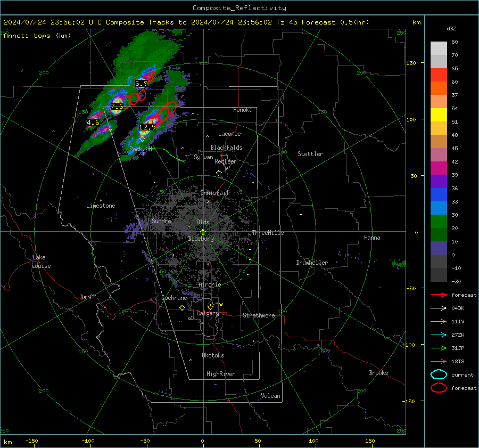Click the green 31JP track arrow

point(439,348)
